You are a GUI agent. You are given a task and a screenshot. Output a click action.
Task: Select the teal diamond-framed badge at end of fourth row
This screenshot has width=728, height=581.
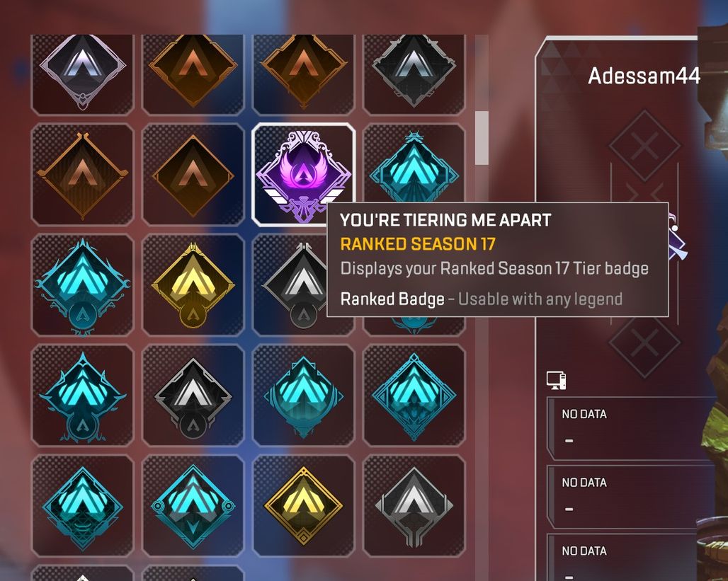414,395
